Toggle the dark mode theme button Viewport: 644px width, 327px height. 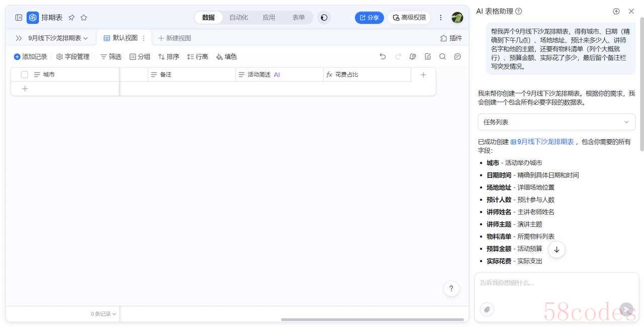click(324, 18)
